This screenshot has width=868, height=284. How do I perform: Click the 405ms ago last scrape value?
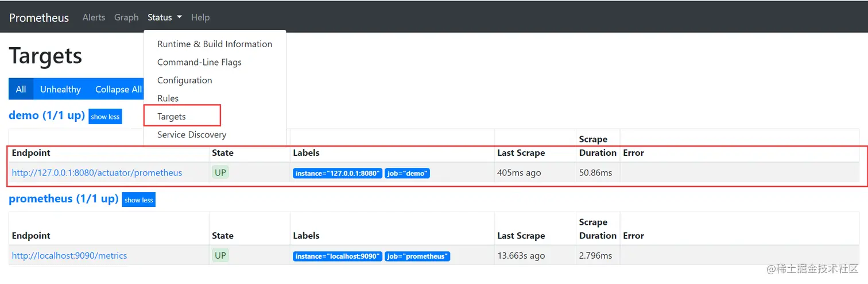tap(519, 172)
